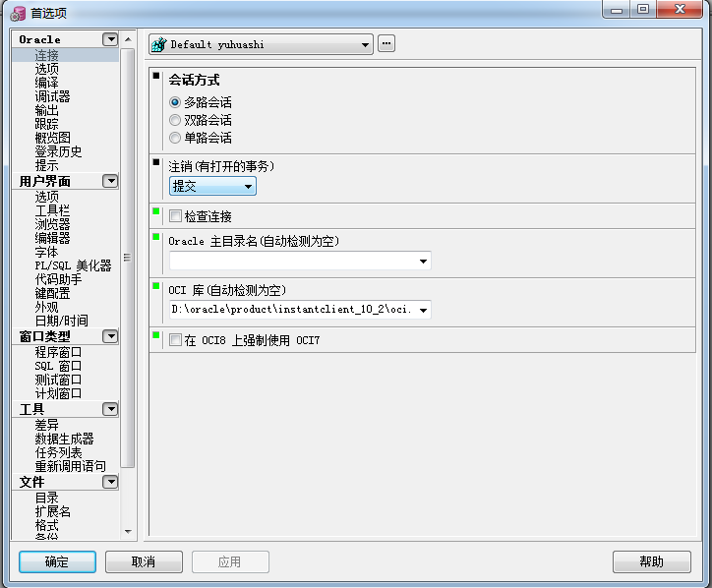The width and height of the screenshot is (712, 588).
Task: Open the 跟踪 preferences page
Action: pyautogui.click(x=47, y=124)
